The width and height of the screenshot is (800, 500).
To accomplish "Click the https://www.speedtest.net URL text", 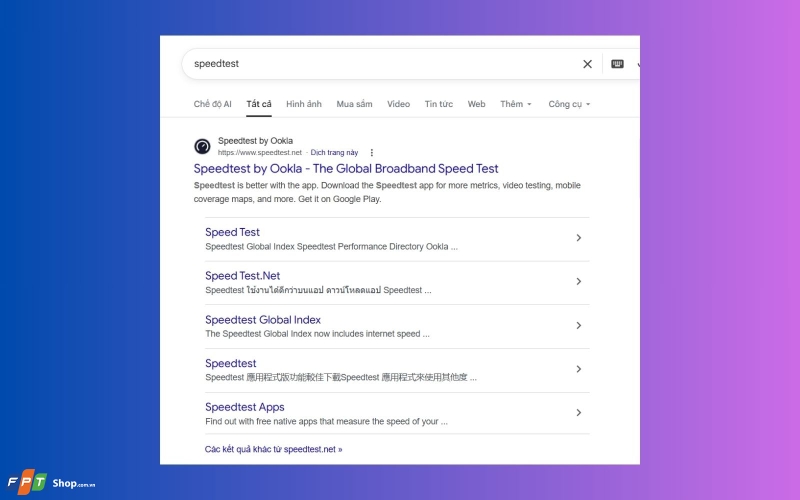I will click(260, 153).
